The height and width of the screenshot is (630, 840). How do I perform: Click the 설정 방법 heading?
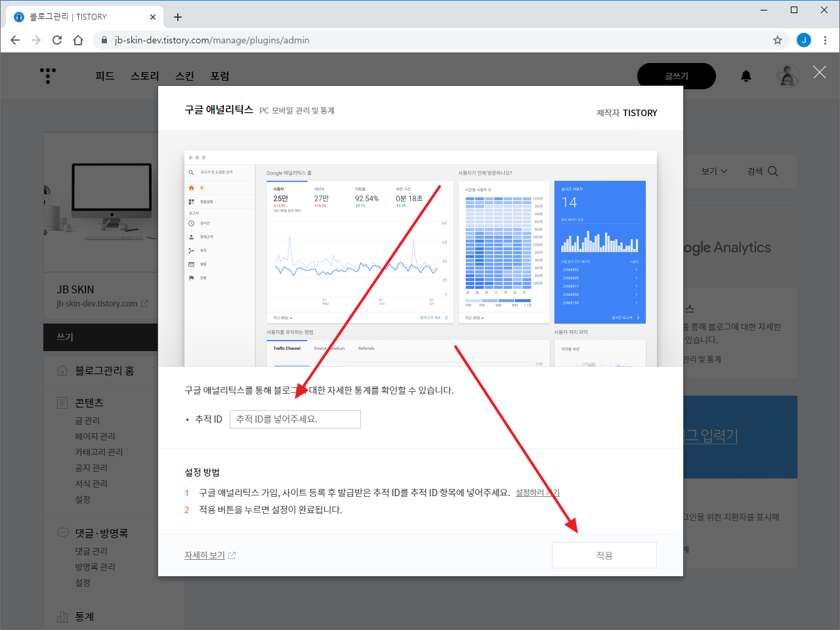tap(202, 472)
